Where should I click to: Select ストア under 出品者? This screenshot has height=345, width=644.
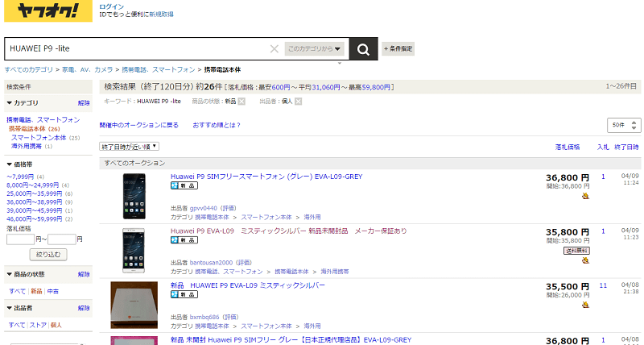[x=38, y=325]
